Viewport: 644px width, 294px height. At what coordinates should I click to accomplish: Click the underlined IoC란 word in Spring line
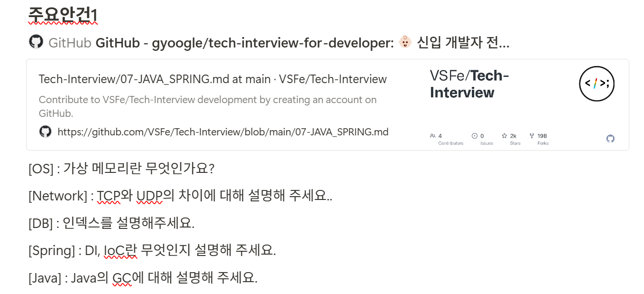click(x=120, y=250)
